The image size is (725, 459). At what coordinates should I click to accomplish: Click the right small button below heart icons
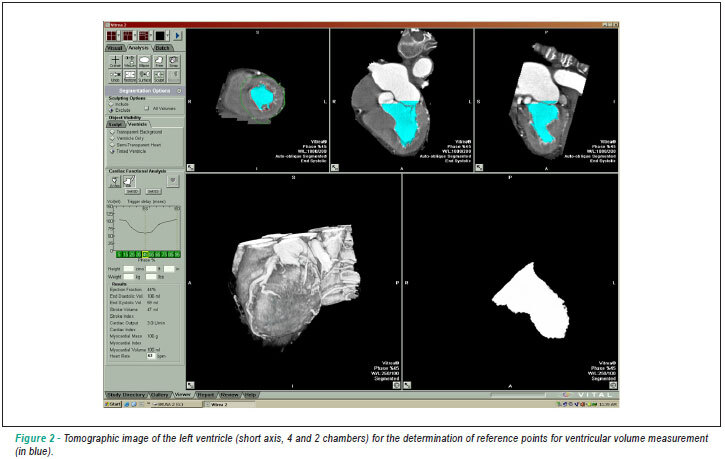click(x=153, y=191)
